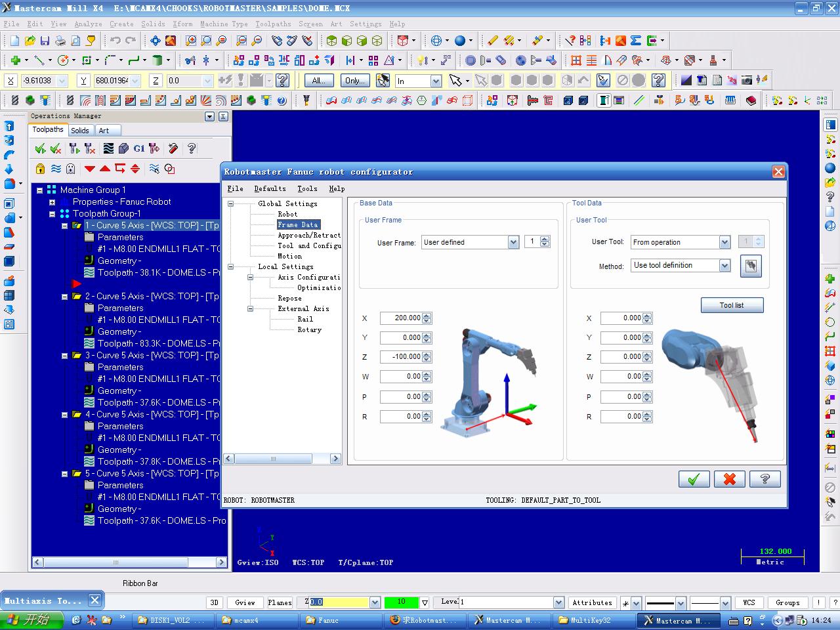Open the User Frame dropdown
Image resolution: width=840 pixels, height=630 pixels.
(x=513, y=242)
